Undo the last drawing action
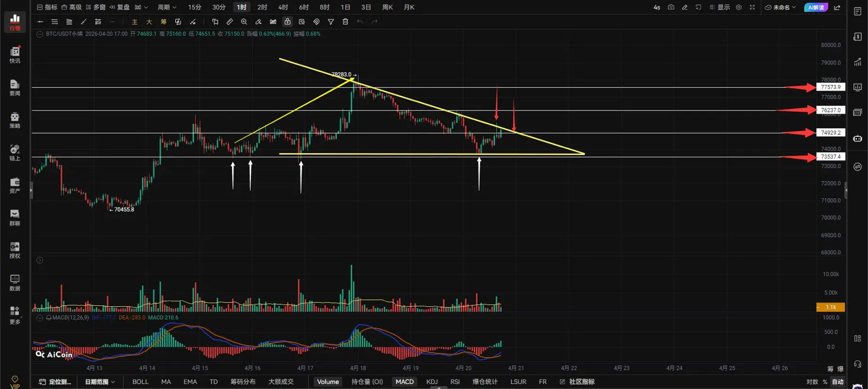 click(x=360, y=22)
